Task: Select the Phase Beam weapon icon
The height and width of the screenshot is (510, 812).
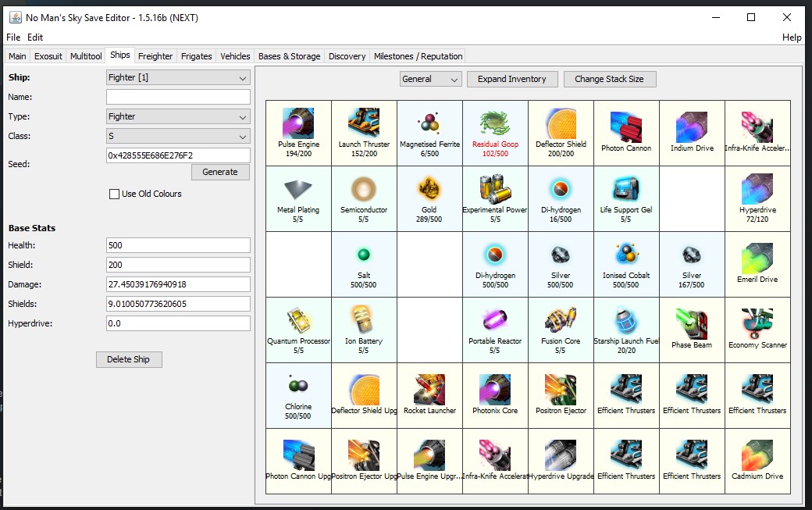Action: (692, 324)
